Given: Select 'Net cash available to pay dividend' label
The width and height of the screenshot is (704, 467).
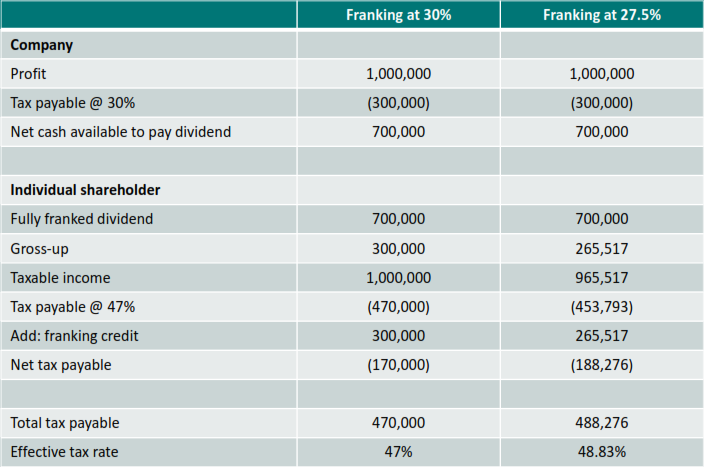Looking at the screenshot, I should (121, 132).
